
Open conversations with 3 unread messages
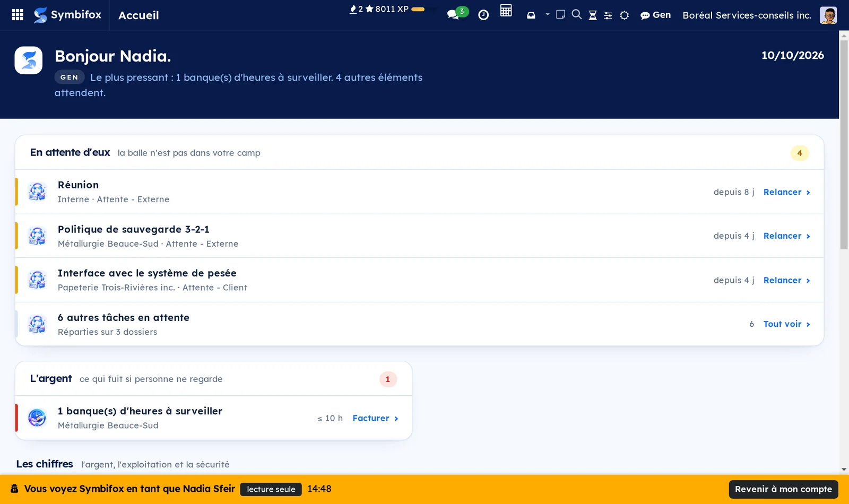point(457,13)
